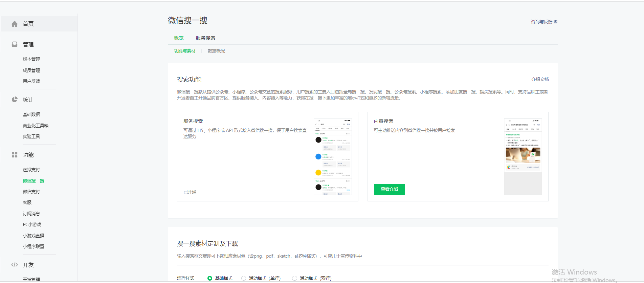644x283 pixels.
Task: Select the 基础样式 radio button
Action: [x=210, y=278]
